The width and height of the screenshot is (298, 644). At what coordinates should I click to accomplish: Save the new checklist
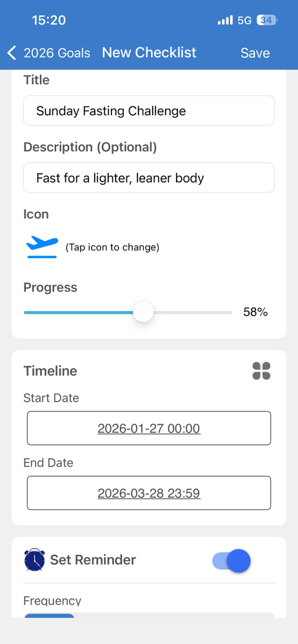tap(255, 53)
